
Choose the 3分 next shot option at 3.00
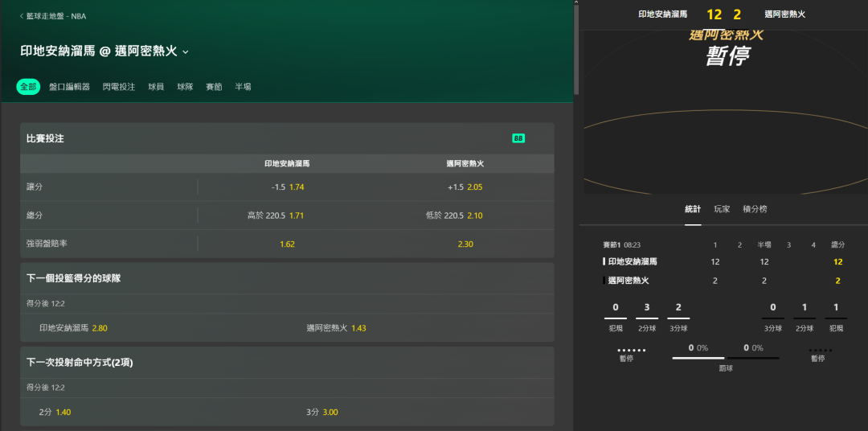[x=321, y=412]
